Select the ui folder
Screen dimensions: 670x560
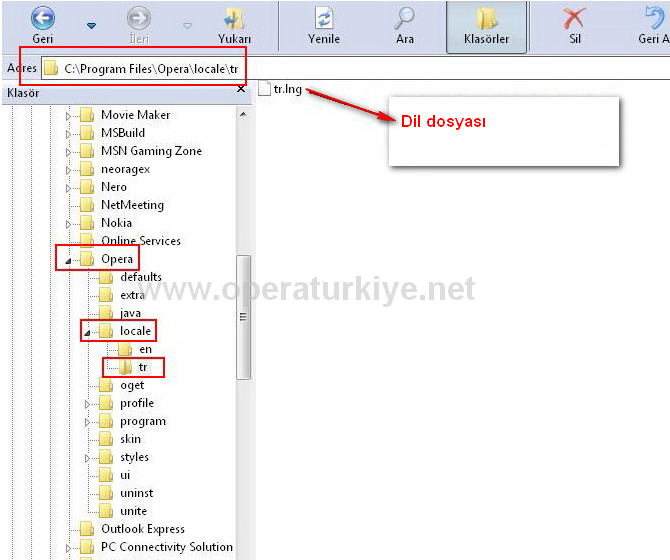click(115, 475)
